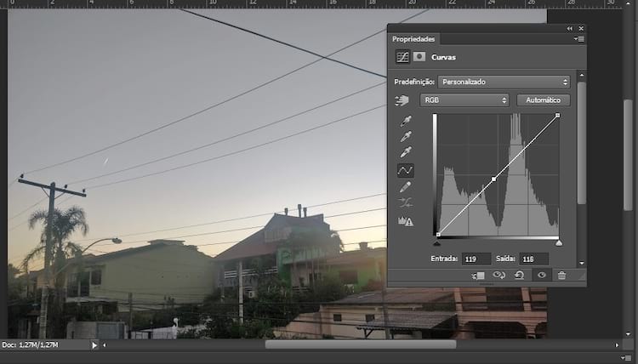Click the horizontal scroll right arrow
638x364 pixels.
coord(617,345)
